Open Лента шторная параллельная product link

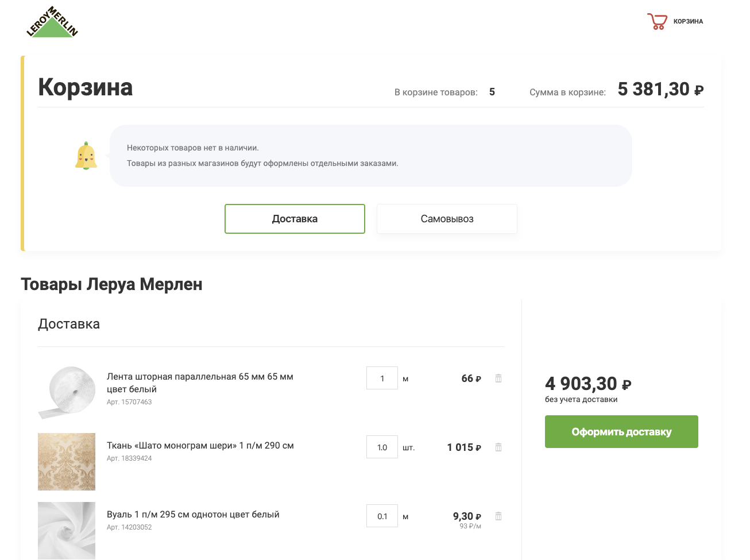(200, 383)
